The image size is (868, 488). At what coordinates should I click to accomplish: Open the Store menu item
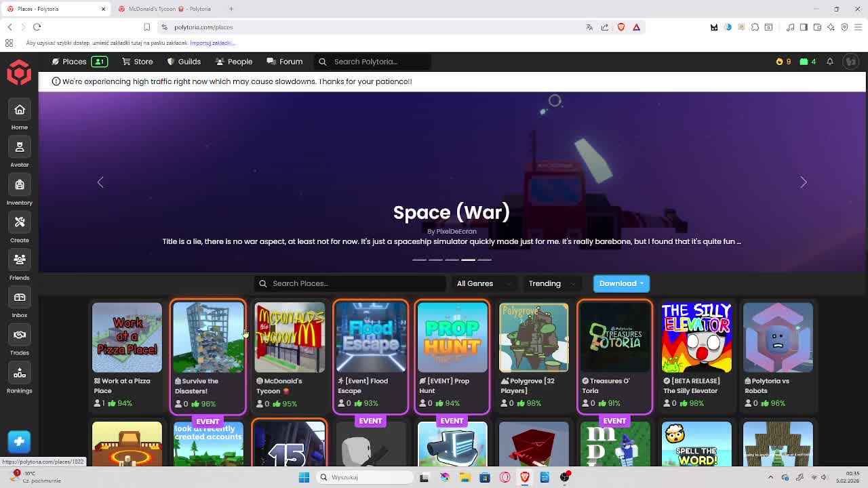click(138, 62)
